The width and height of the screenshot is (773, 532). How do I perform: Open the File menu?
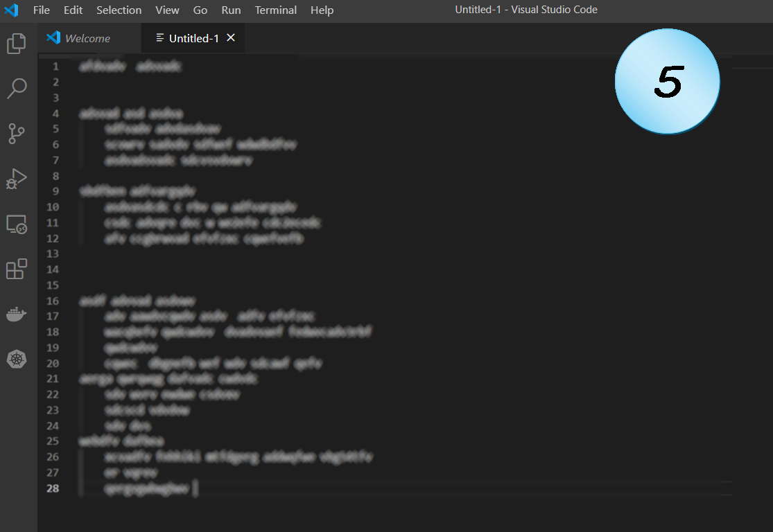42,10
